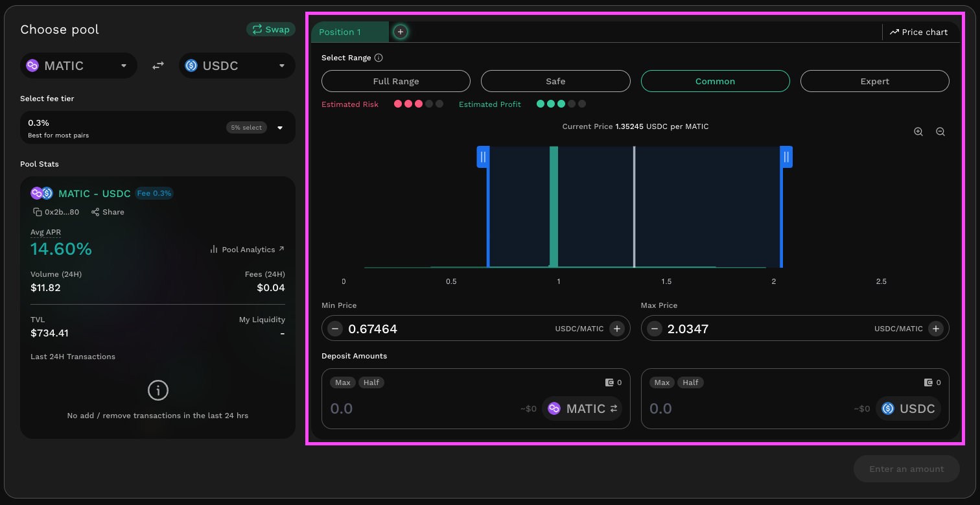The height and width of the screenshot is (505, 980).
Task: Select the Safe range preset
Action: (x=555, y=81)
